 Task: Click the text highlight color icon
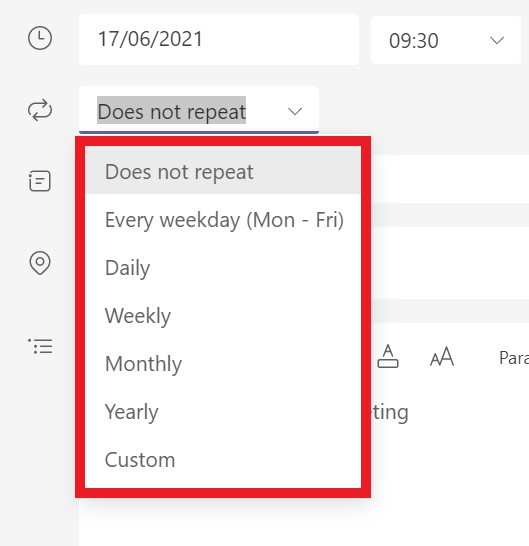click(x=388, y=356)
